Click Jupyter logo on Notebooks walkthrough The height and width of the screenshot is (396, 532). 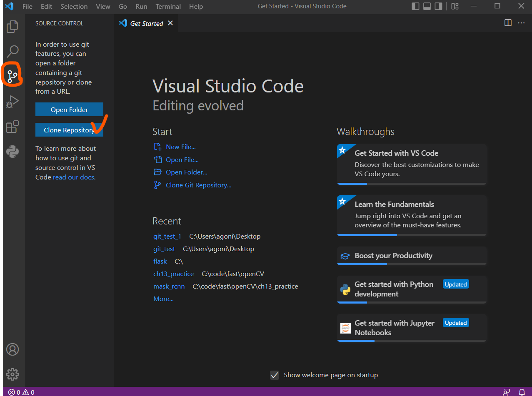[x=345, y=328]
